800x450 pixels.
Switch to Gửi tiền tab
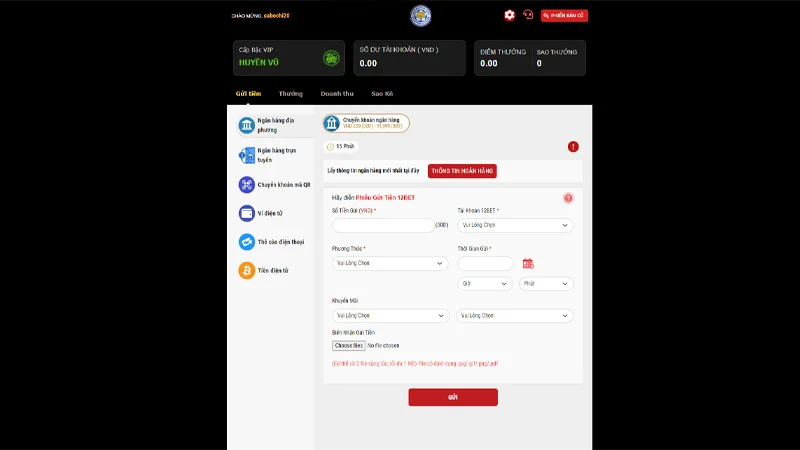248,94
